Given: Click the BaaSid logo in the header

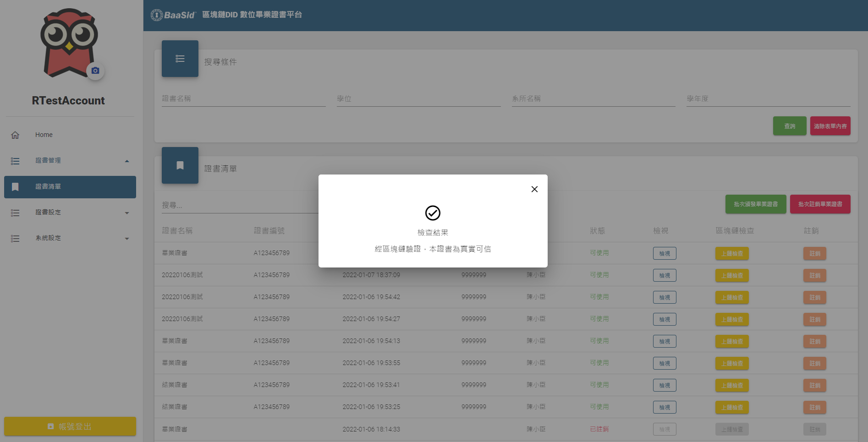Looking at the screenshot, I should 173,15.
